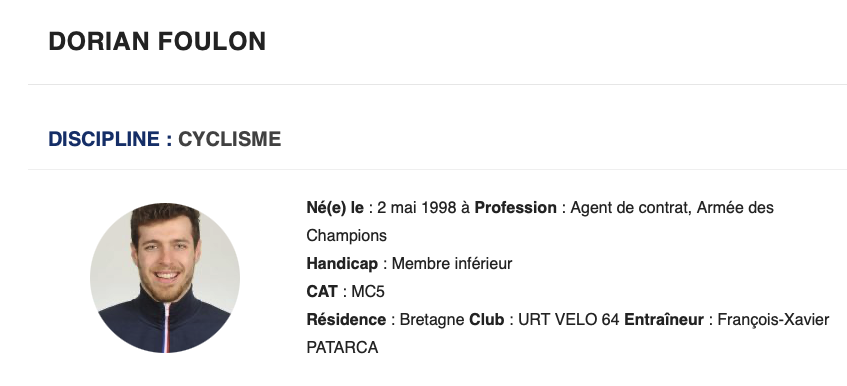Click the bold Profession label
This screenshot has width=847, height=386.
point(515,208)
